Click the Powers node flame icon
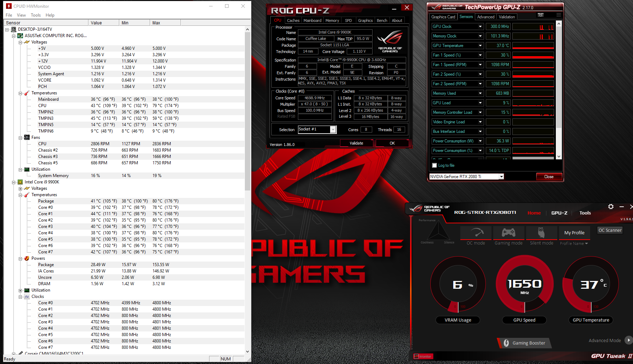633x364 pixels. click(27, 258)
